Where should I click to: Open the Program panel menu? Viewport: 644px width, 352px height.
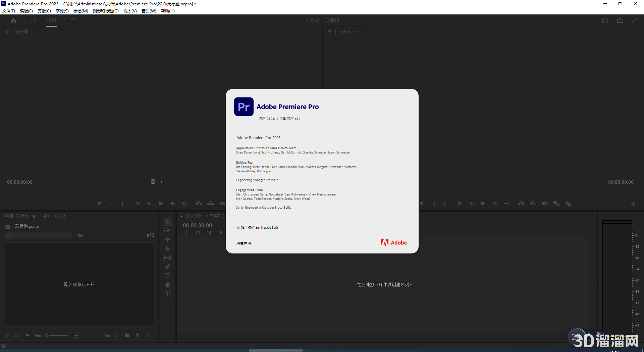pyautogui.click(x=363, y=32)
